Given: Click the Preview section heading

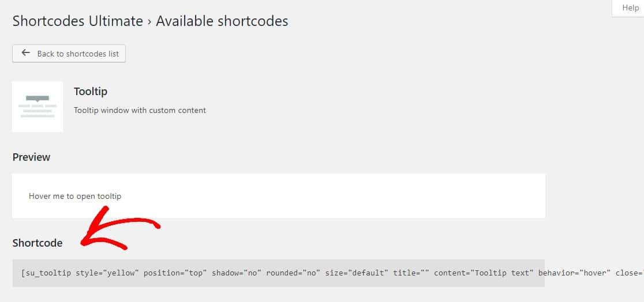Looking at the screenshot, I should [x=31, y=157].
